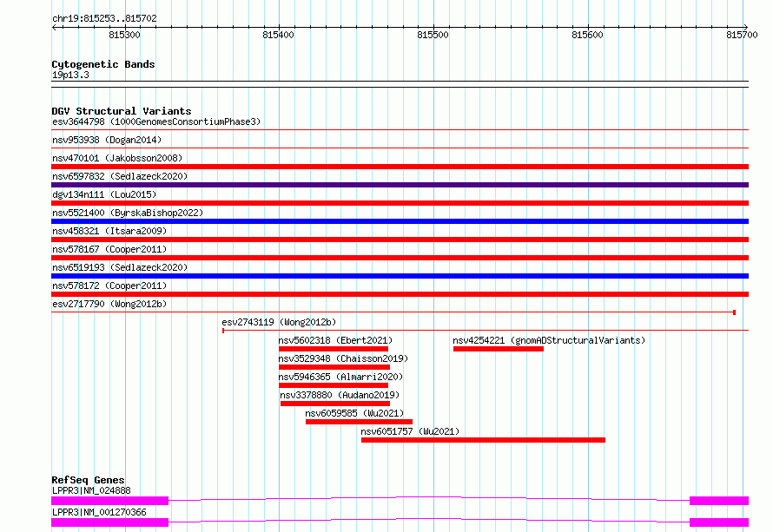
Task: Click the purple nsv6597832 variant bar
Action: pos(400,185)
